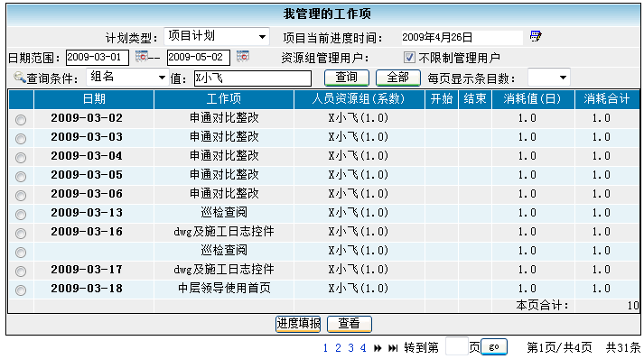644x359 pixels.
Task: Go to page 2 link
Action: click(338, 348)
